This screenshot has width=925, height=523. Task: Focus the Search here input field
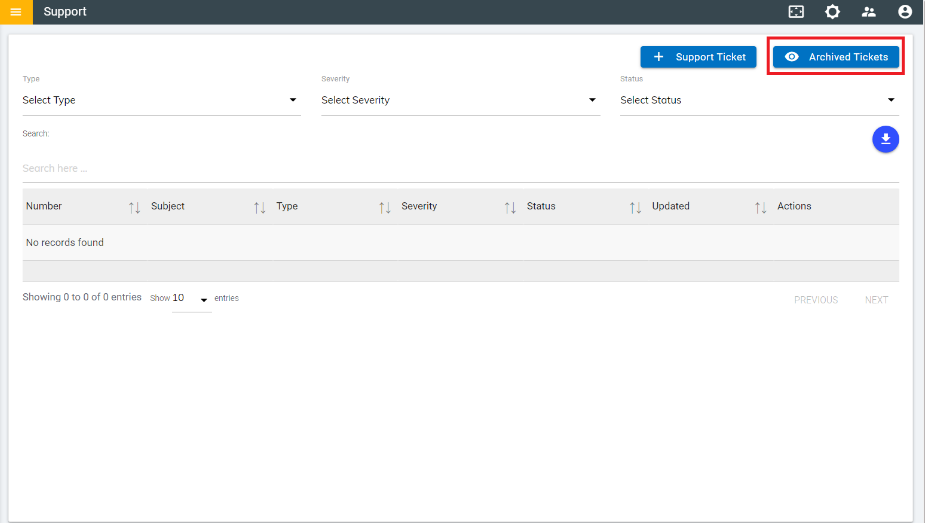coord(460,168)
